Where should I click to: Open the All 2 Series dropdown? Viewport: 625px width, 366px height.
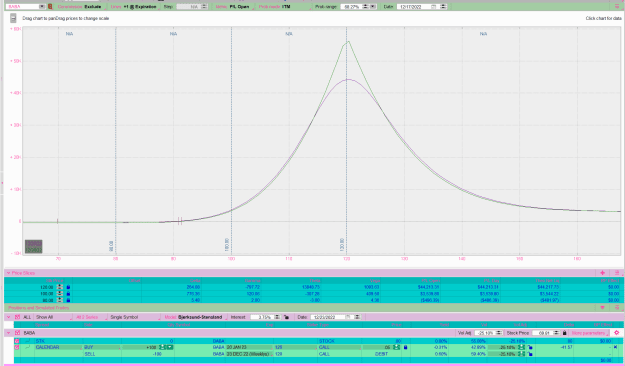tap(91, 317)
